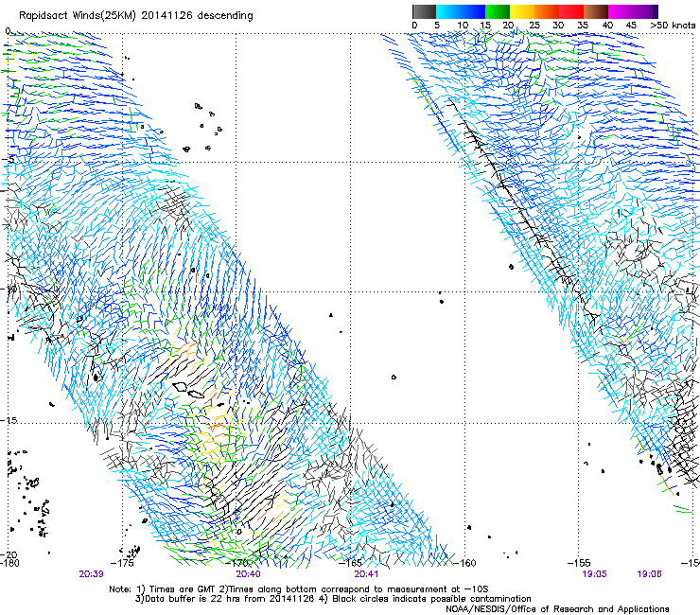
Task: Click the '-15' latitude label on the left axis
Action: 8,421
